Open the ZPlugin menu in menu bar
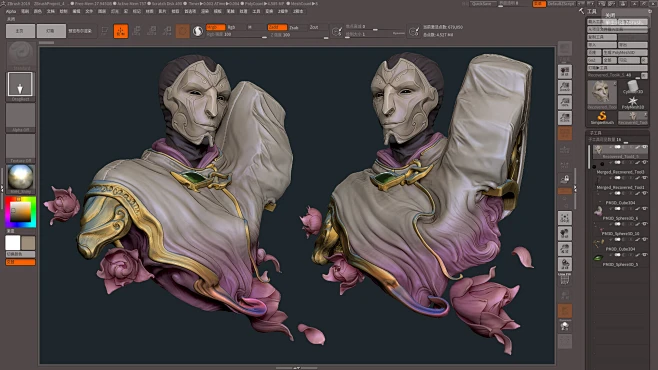The height and width of the screenshot is (370, 658). (x=283, y=11)
